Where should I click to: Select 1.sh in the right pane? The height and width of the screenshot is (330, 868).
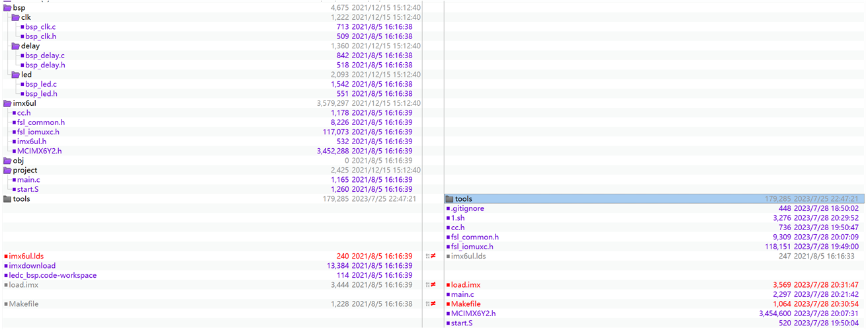(x=458, y=218)
